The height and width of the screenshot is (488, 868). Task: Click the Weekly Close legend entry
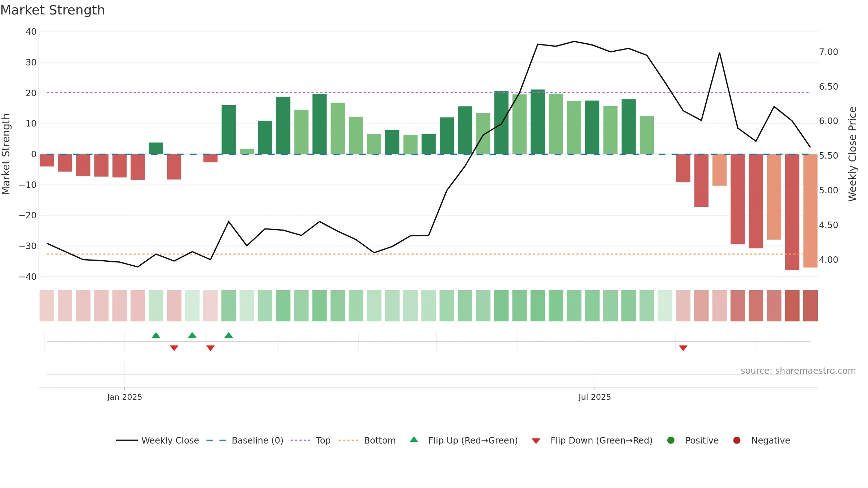coord(158,440)
